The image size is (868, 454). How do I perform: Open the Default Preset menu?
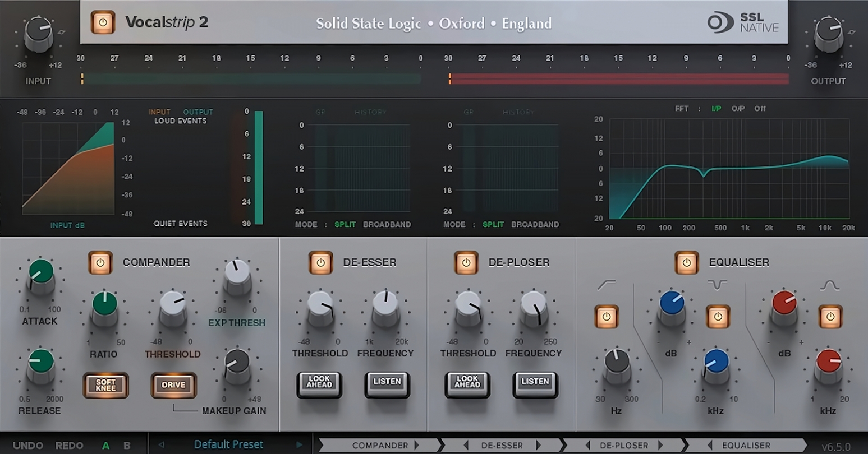[x=228, y=445]
